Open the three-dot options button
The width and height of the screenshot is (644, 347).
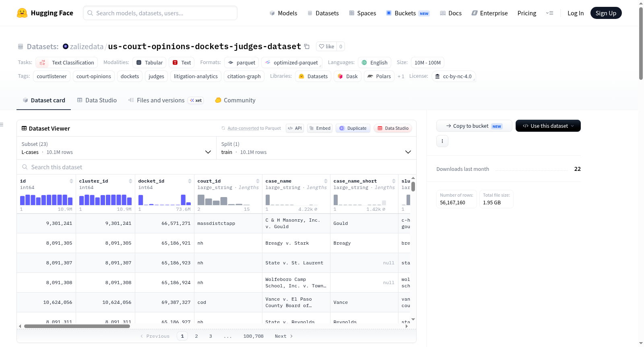442,141
